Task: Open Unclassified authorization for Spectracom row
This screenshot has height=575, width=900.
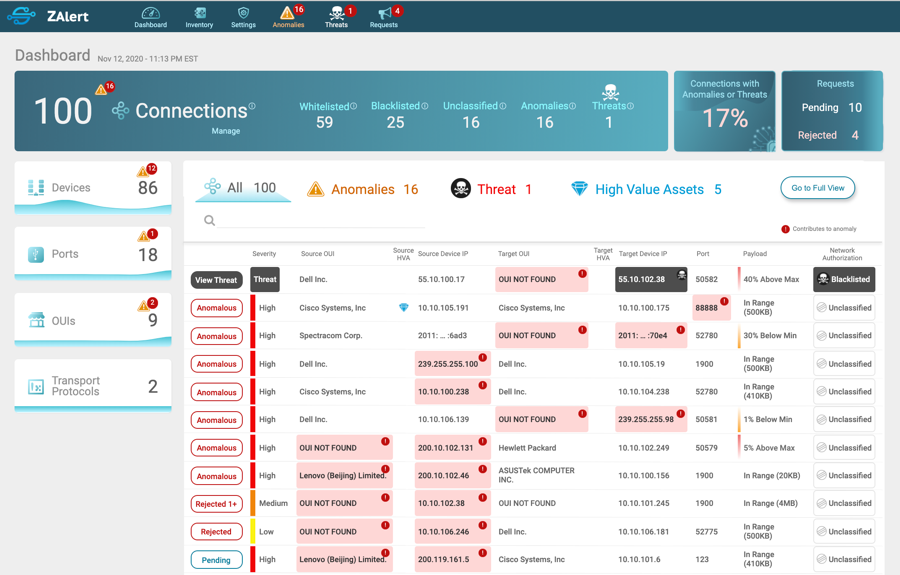Action: click(844, 336)
